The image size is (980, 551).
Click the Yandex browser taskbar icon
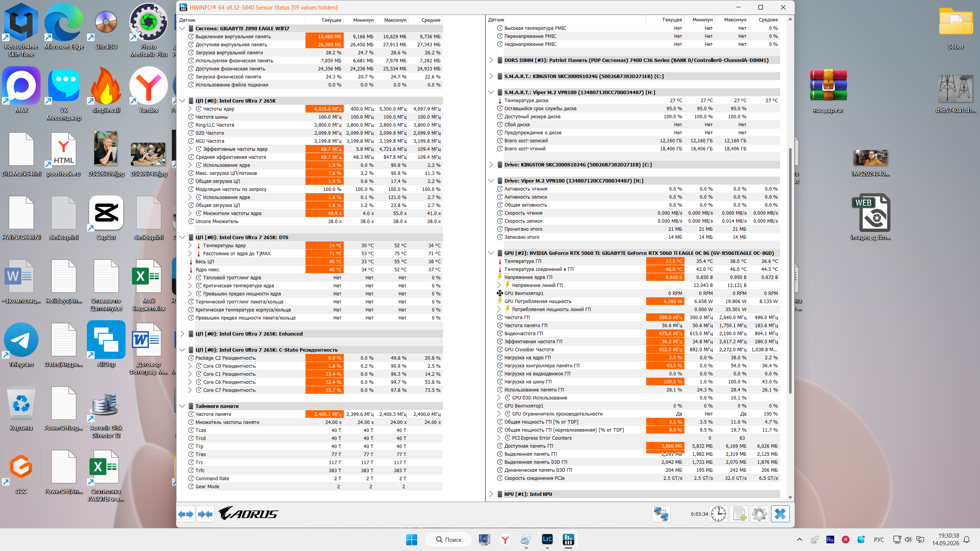pyautogui.click(x=505, y=540)
